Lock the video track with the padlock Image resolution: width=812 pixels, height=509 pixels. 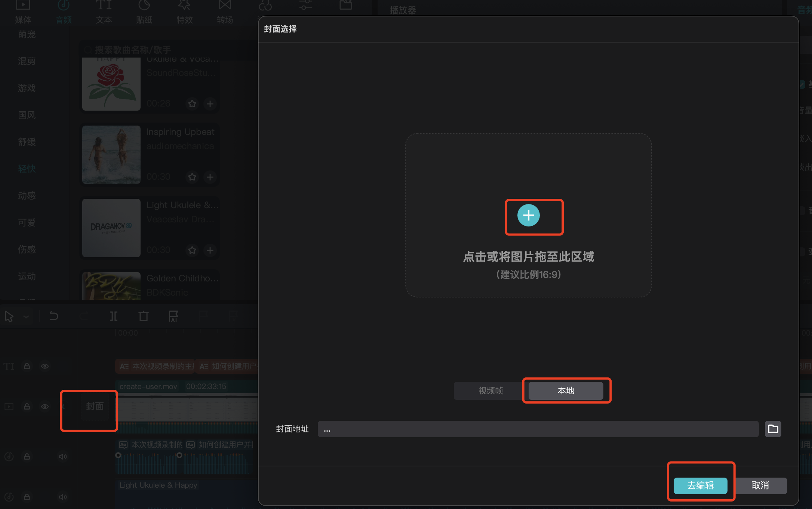(27, 407)
